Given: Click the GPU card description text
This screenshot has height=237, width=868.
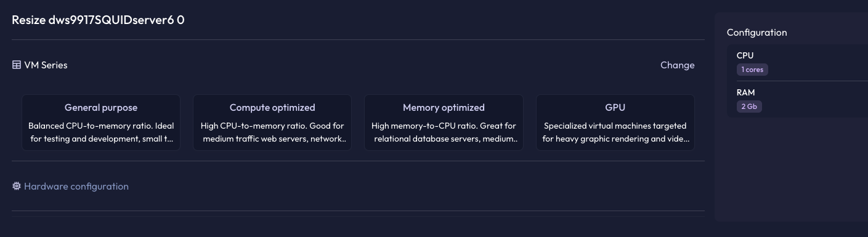Looking at the screenshot, I should (x=615, y=132).
